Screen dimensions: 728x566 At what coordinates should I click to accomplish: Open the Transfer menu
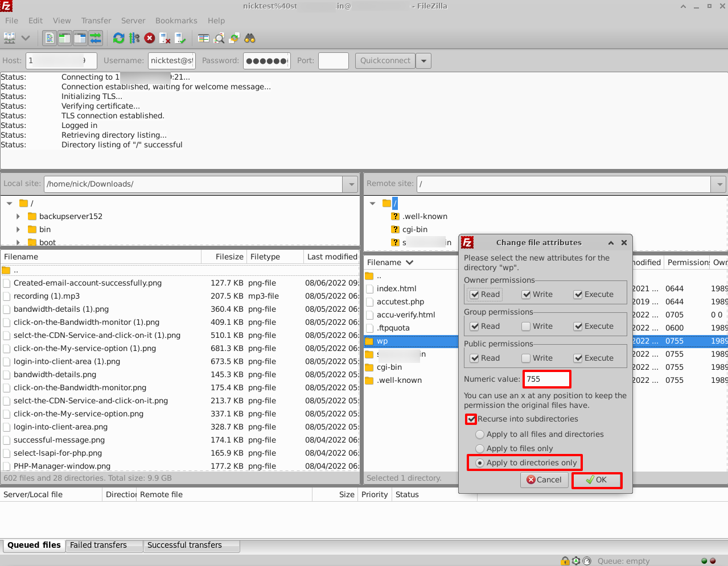tap(96, 20)
